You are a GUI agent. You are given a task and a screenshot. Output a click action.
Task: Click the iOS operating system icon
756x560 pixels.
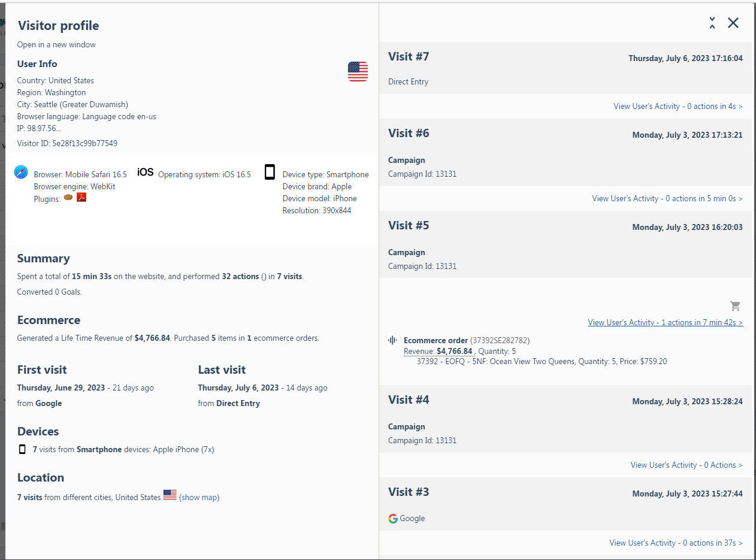[146, 172]
